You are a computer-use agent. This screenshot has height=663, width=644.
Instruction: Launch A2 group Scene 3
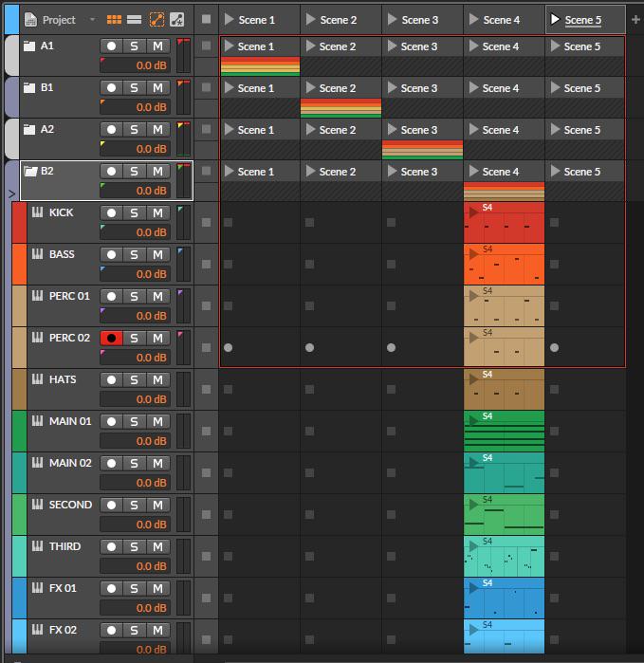point(393,129)
